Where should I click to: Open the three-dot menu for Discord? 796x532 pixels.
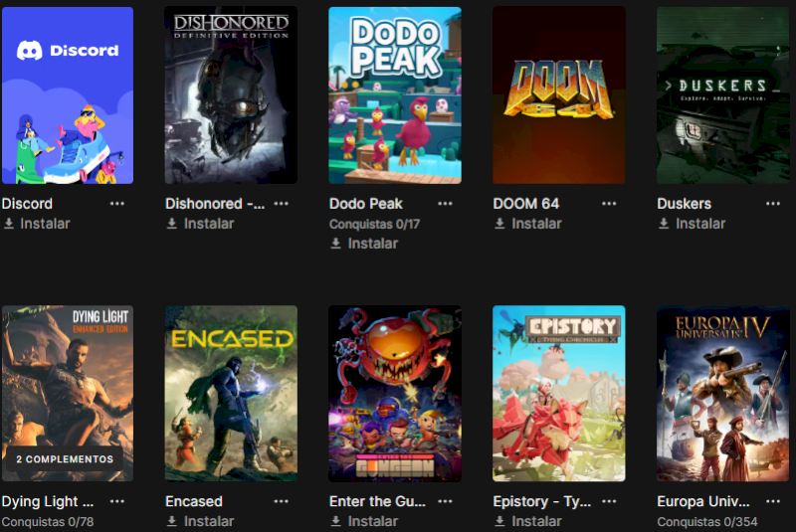coord(116,204)
